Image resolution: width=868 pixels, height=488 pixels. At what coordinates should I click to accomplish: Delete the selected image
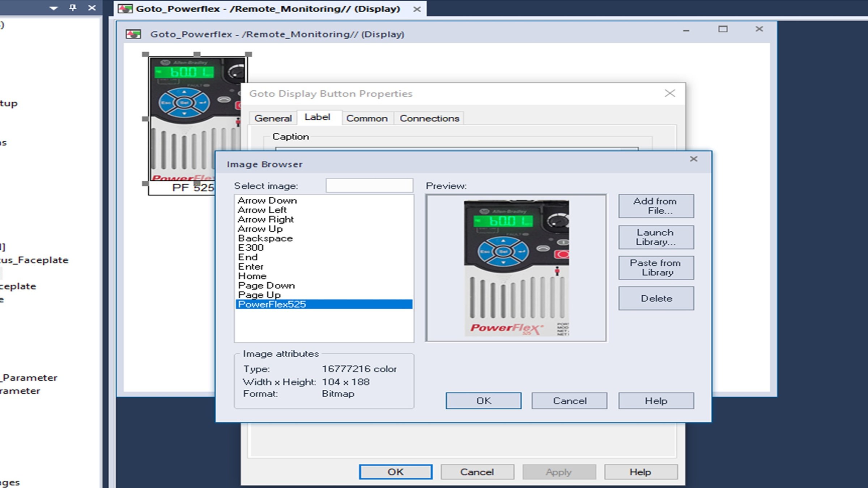656,298
